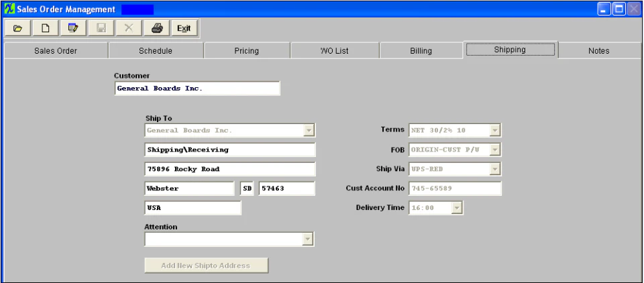Viewport: 644px width, 283px height.
Task: Open the FOB dropdown arrow
Action: pyautogui.click(x=495, y=150)
